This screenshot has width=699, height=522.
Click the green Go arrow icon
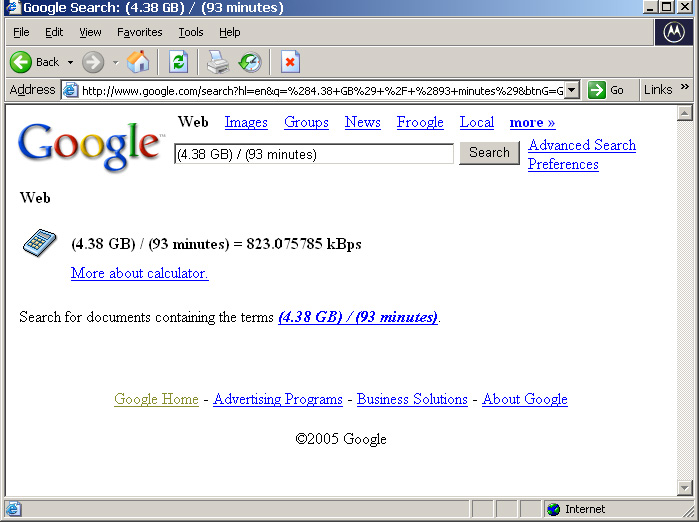[x=596, y=90]
